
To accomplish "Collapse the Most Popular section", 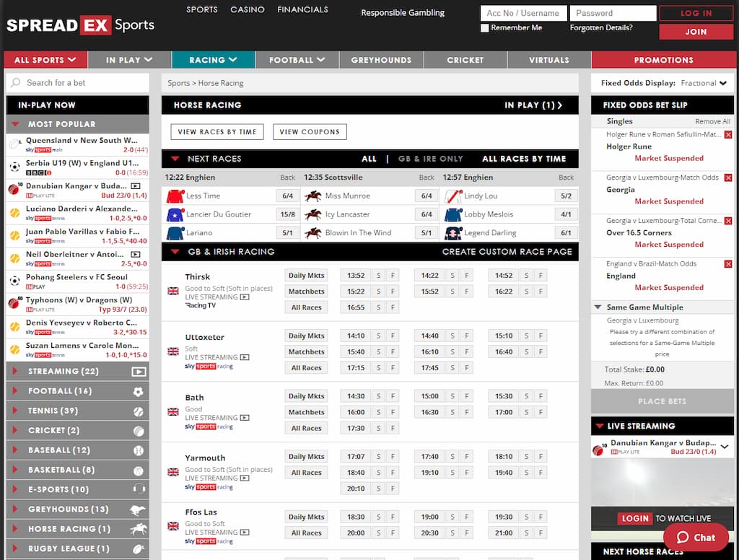I will click(x=16, y=124).
